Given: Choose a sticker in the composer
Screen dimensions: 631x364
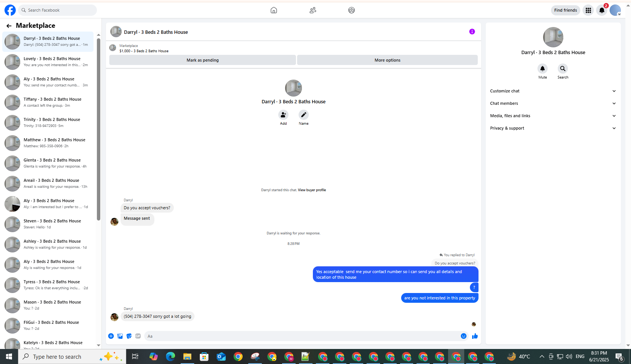Looking at the screenshot, I should pyautogui.click(x=129, y=336).
